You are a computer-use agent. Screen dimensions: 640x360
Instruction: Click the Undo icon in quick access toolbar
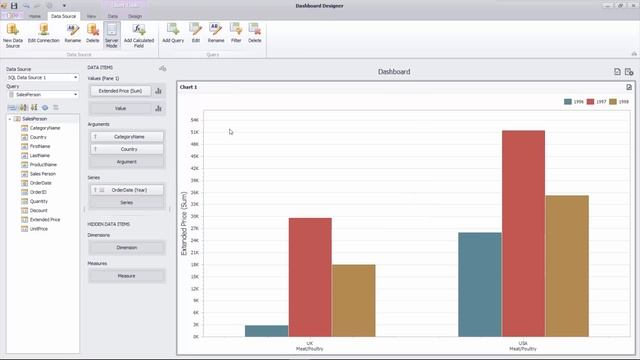[x=27, y=6]
